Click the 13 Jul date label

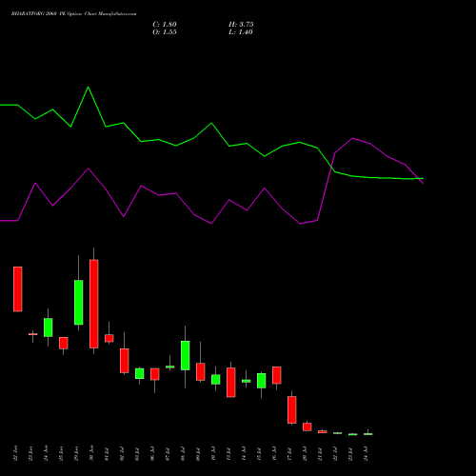[x=228, y=453]
